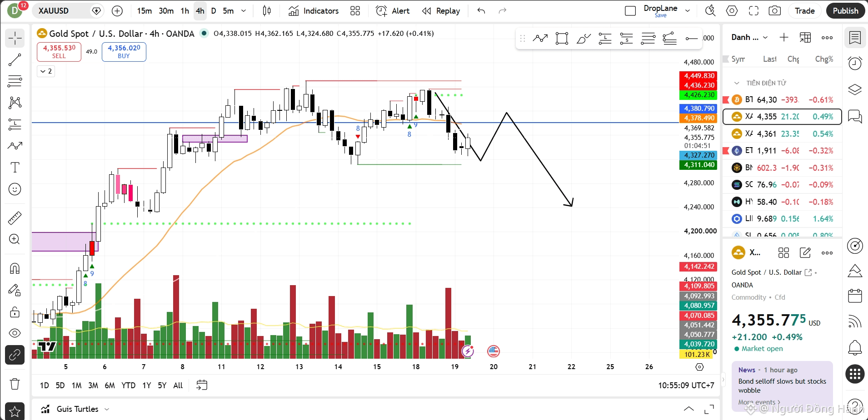Select the YTD date range
Screen dimensions: 868x420
point(128,385)
